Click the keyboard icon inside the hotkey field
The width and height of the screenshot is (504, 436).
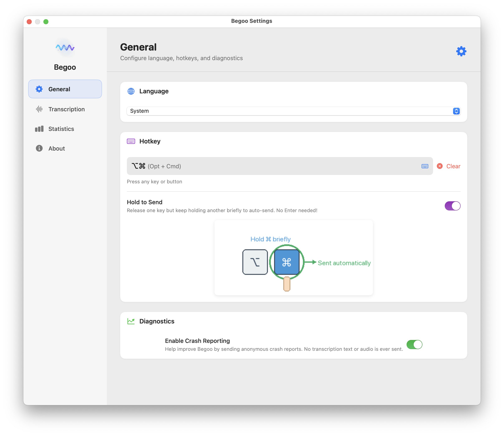[x=425, y=166]
